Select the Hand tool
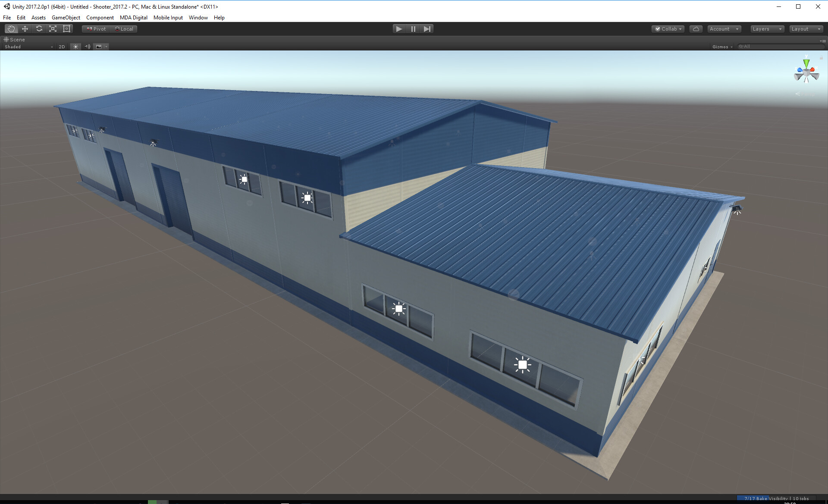 (11, 29)
